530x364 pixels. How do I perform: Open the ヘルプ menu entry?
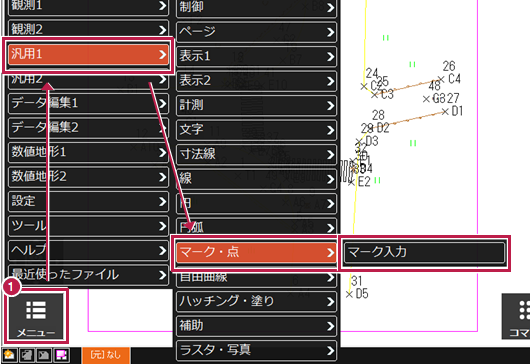[x=88, y=250]
